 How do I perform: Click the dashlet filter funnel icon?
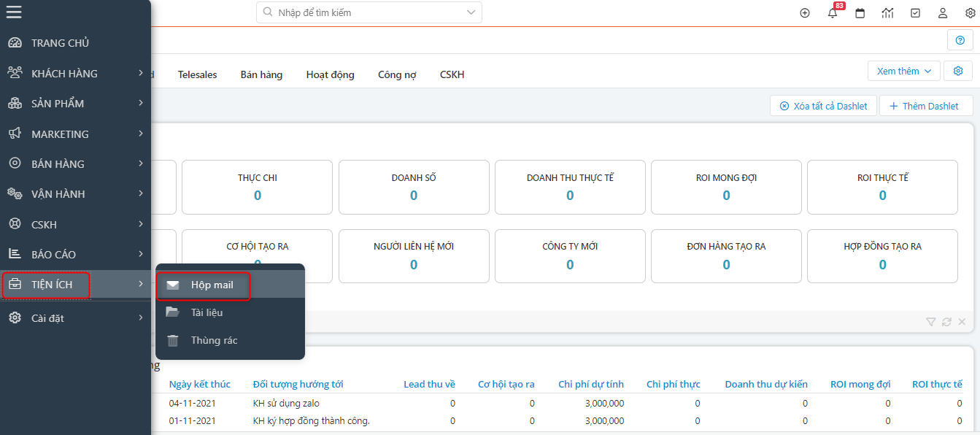(x=930, y=322)
